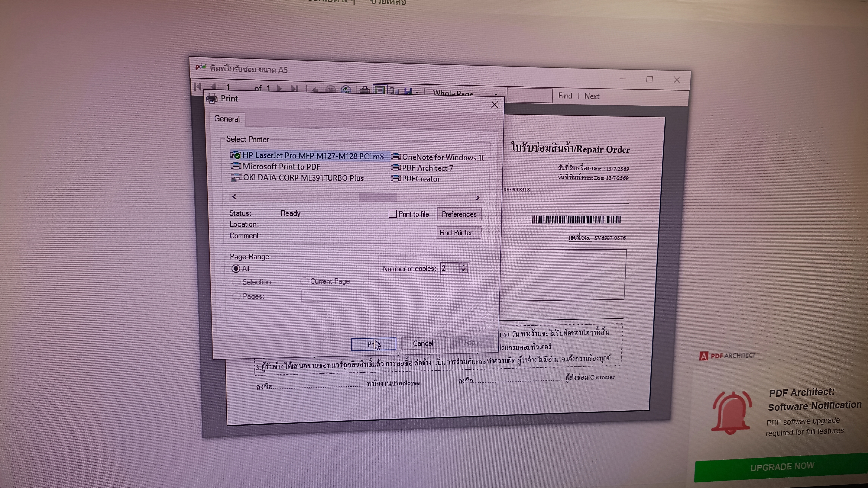868x488 pixels.
Task: Click Next in the report toolbar
Action: [592, 96]
